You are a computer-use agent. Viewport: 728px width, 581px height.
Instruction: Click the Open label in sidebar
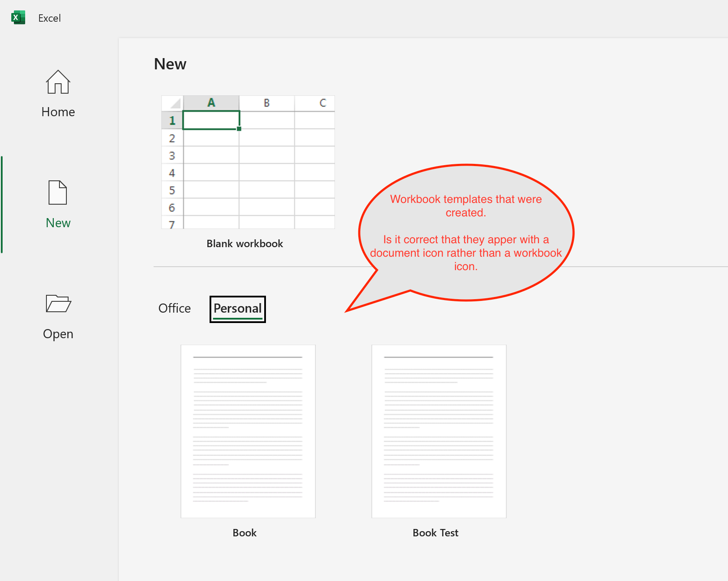click(x=58, y=334)
